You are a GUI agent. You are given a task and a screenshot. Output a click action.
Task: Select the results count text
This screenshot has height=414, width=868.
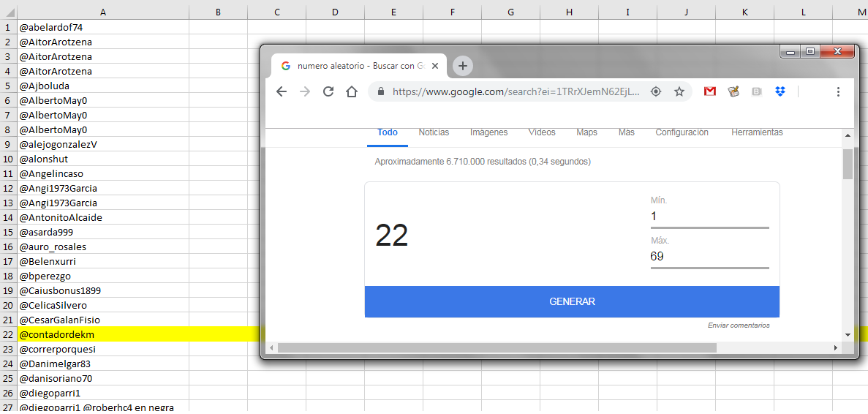point(483,162)
